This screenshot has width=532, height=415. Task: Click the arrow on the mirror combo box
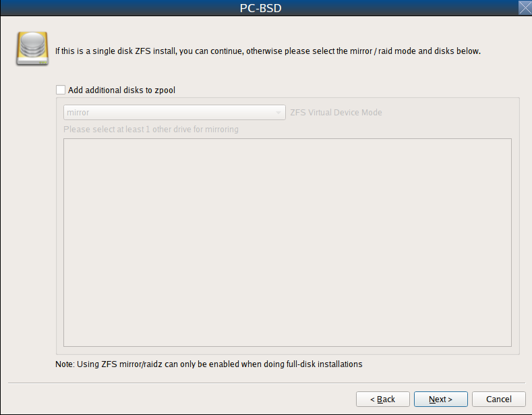tap(278, 113)
